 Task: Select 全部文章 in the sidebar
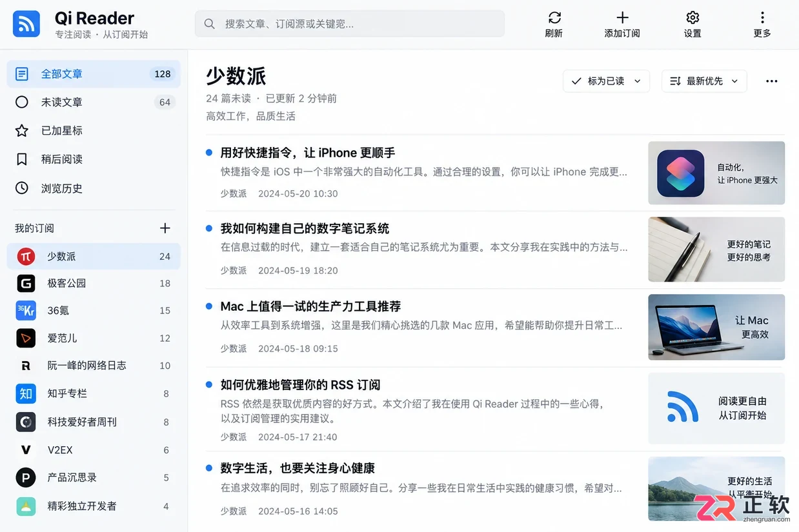click(x=94, y=74)
